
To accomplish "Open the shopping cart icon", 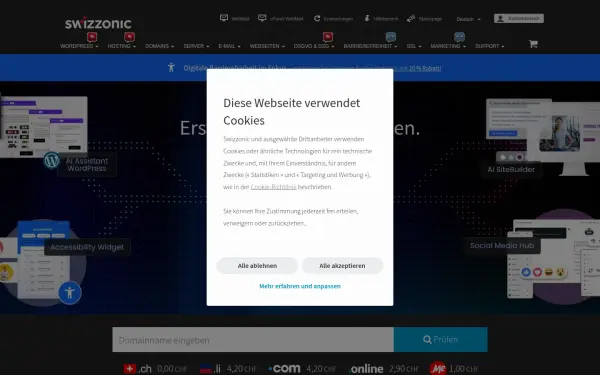I will point(533,44).
